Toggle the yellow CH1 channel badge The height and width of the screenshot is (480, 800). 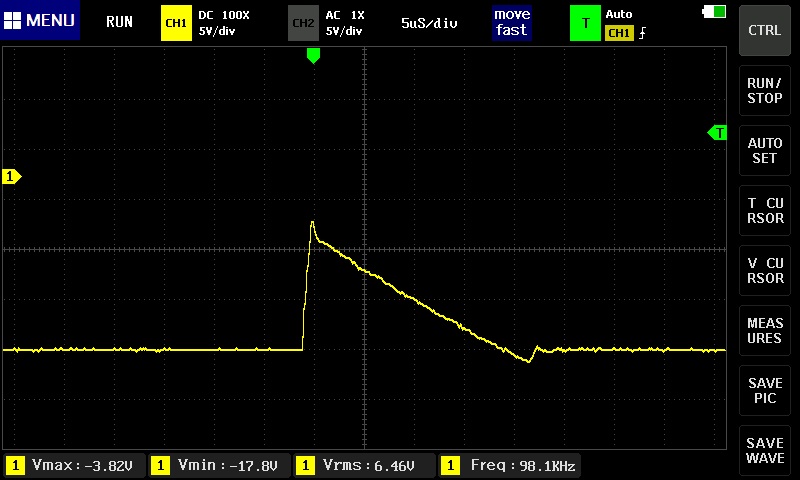click(x=176, y=22)
